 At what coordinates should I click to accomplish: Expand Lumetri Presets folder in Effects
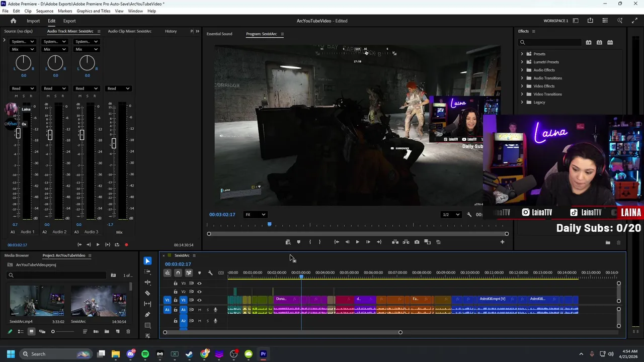(522, 62)
